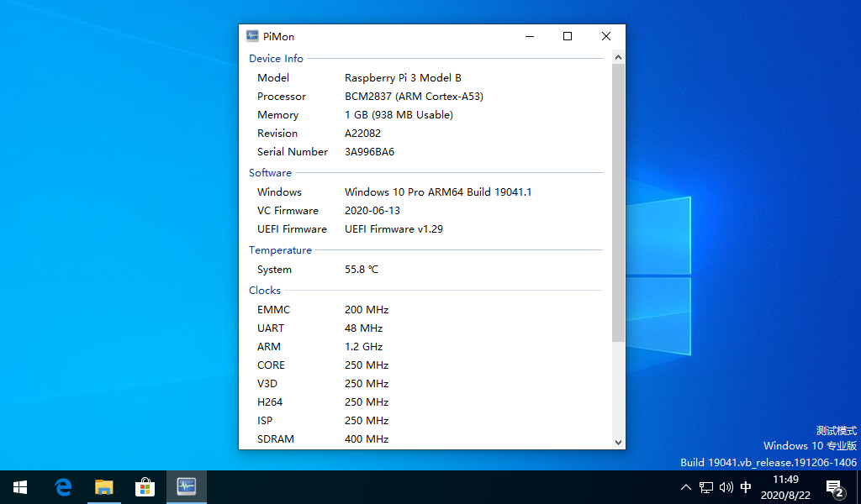This screenshot has height=504, width=861.
Task: Launch Microsoft Edge from the taskbar
Action: pyautogui.click(x=63, y=487)
